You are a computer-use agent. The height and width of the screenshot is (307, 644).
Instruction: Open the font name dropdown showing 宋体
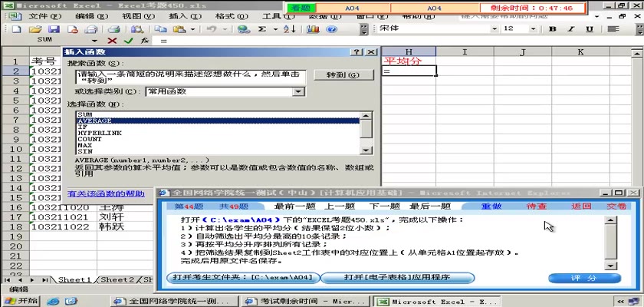click(x=495, y=28)
